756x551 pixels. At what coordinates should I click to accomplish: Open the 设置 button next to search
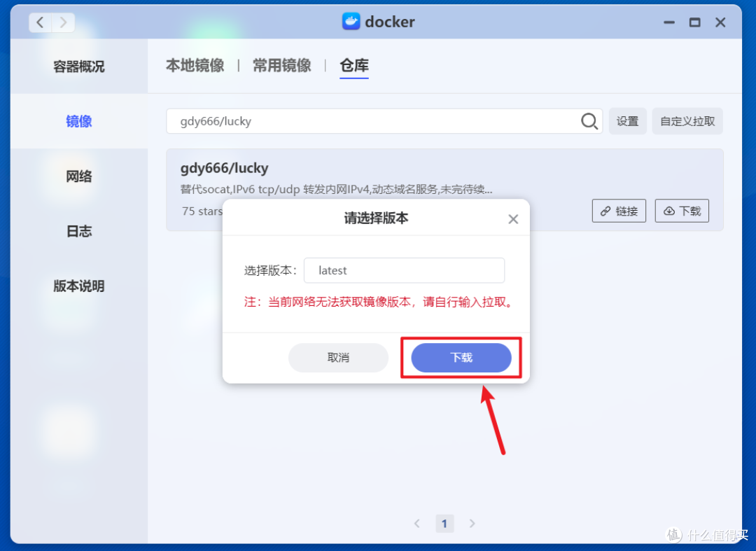pyautogui.click(x=627, y=121)
